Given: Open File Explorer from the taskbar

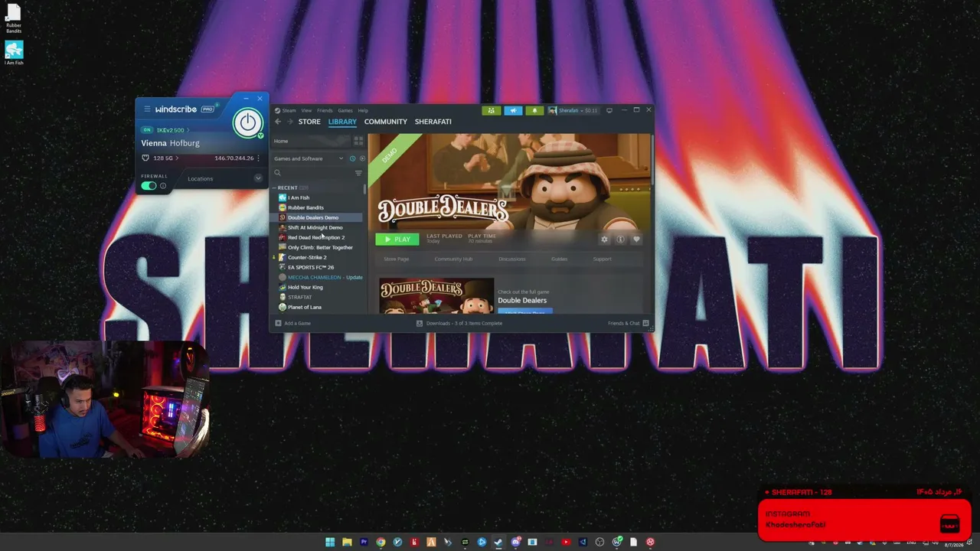Looking at the screenshot, I should click(x=347, y=543).
